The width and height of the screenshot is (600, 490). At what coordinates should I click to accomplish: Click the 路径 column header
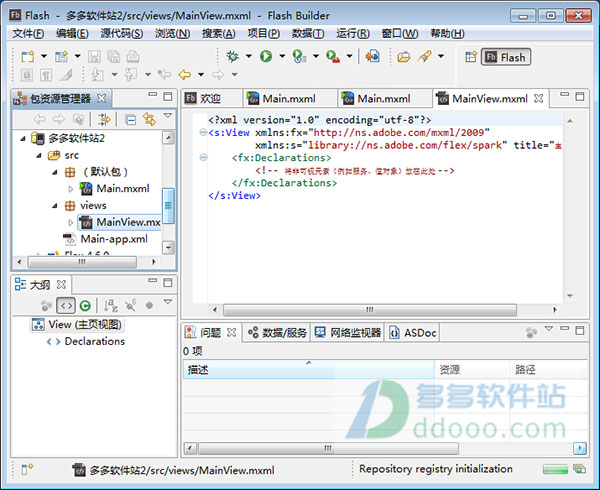pyautogui.click(x=549, y=370)
